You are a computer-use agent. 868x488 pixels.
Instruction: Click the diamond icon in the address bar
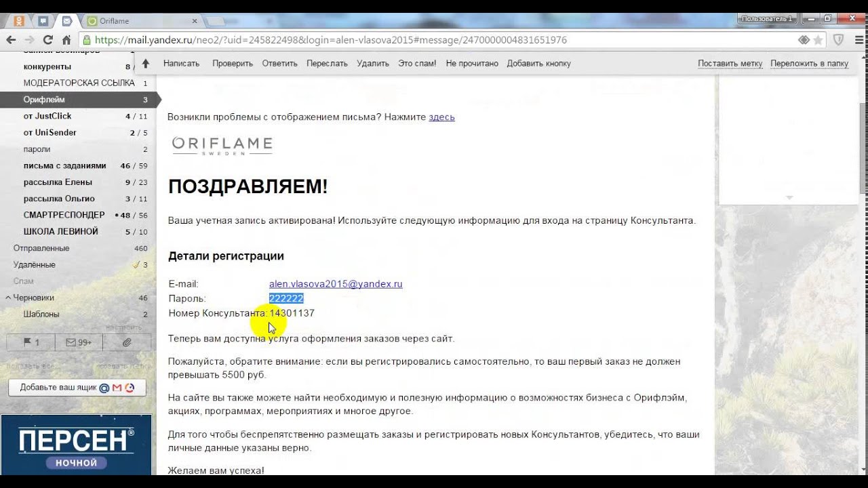point(804,40)
